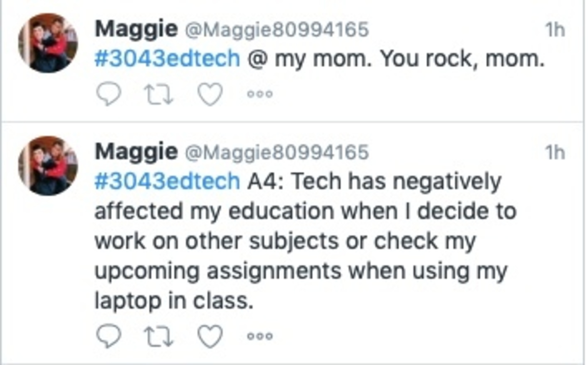Reply to the "You rock, mom" tweet
588x365 pixels.
(x=109, y=94)
